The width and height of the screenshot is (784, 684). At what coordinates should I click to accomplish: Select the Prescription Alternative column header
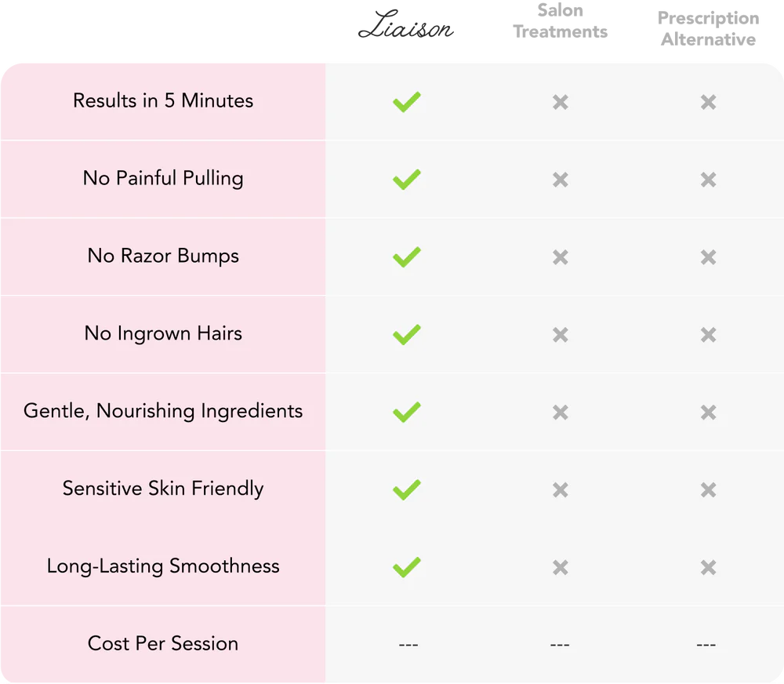(708, 28)
